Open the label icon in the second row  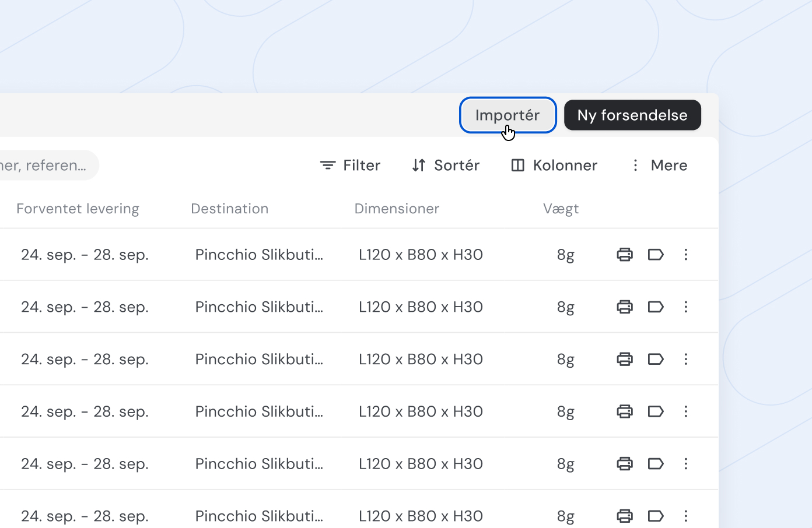(656, 307)
